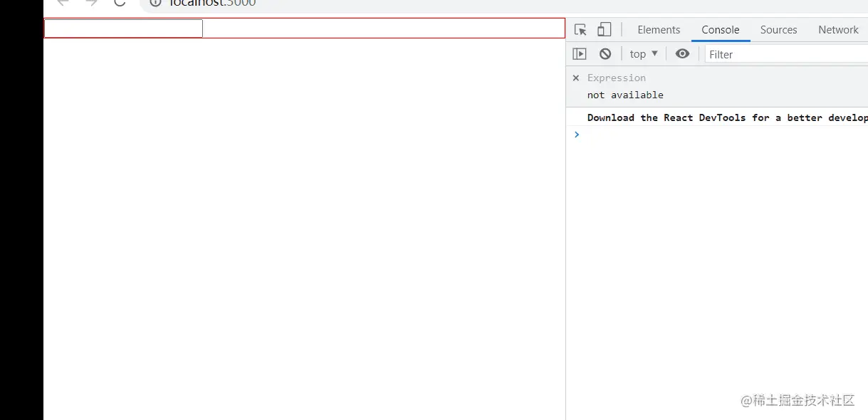Go forward with the browser arrow

(91, 4)
